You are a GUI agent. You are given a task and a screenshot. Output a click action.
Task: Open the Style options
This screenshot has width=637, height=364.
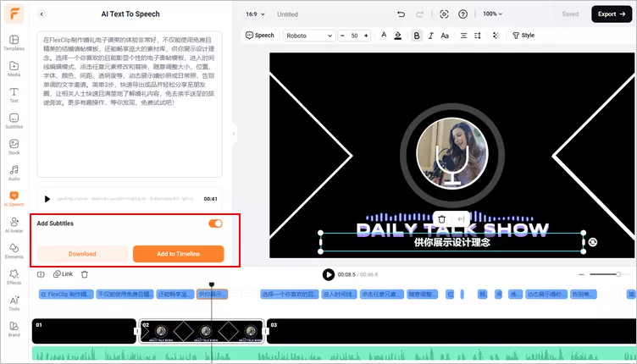pyautogui.click(x=523, y=36)
